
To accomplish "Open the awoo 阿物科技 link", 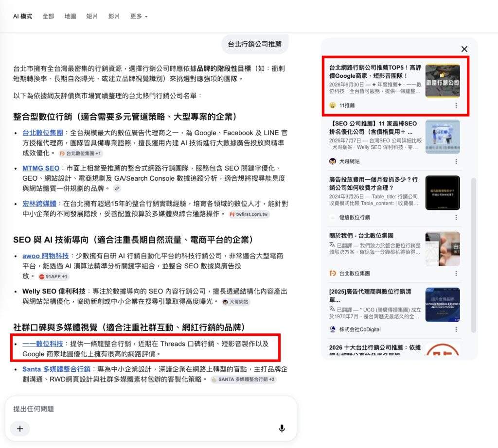I will point(46,256).
